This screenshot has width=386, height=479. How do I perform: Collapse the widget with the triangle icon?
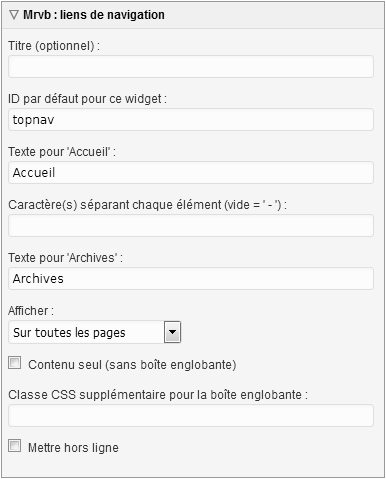(x=14, y=15)
